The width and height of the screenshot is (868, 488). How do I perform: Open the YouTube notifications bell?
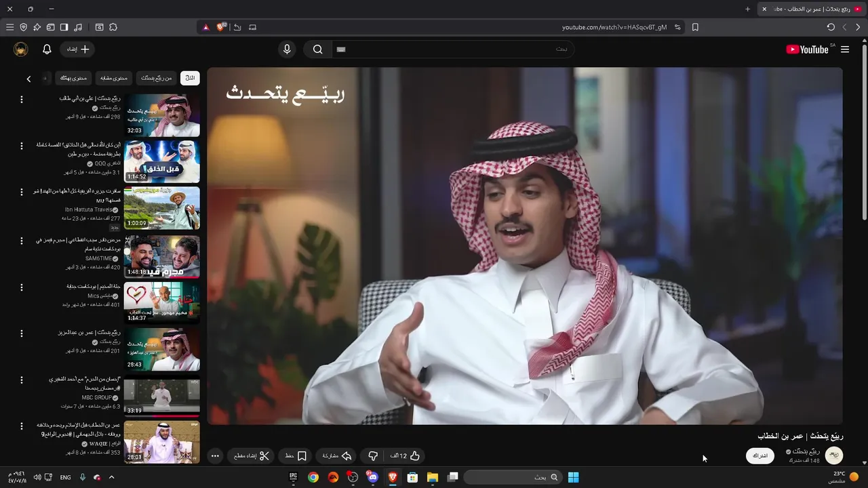tap(47, 49)
